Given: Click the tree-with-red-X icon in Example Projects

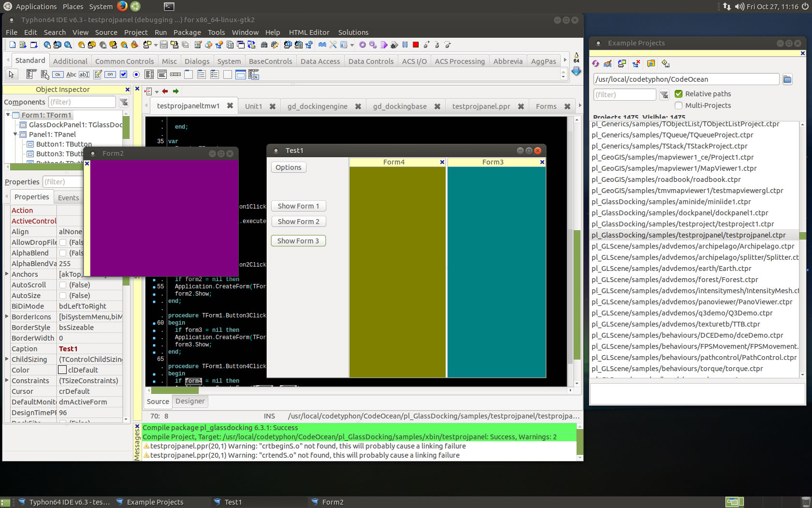Looking at the screenshot, I should coord(636,63).
